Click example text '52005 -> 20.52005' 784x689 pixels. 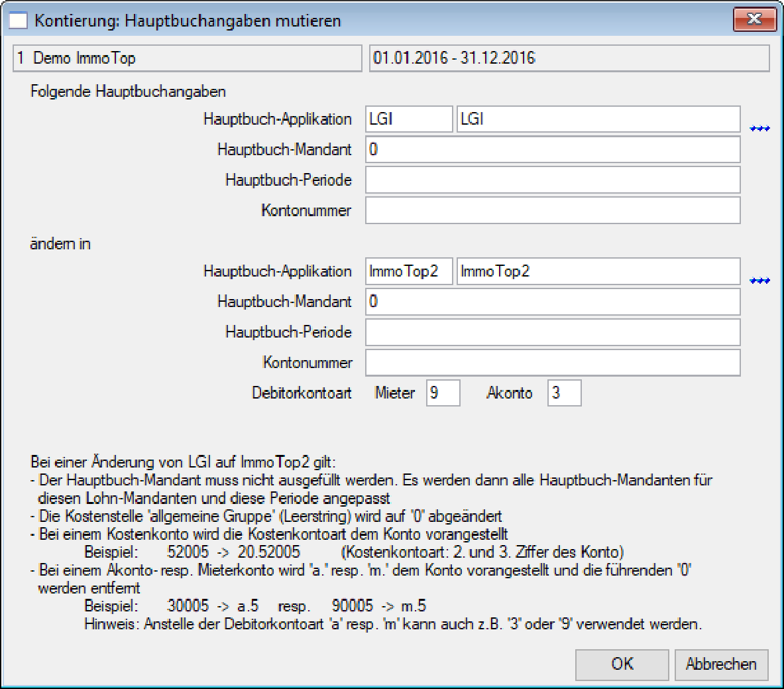(233, 552)
